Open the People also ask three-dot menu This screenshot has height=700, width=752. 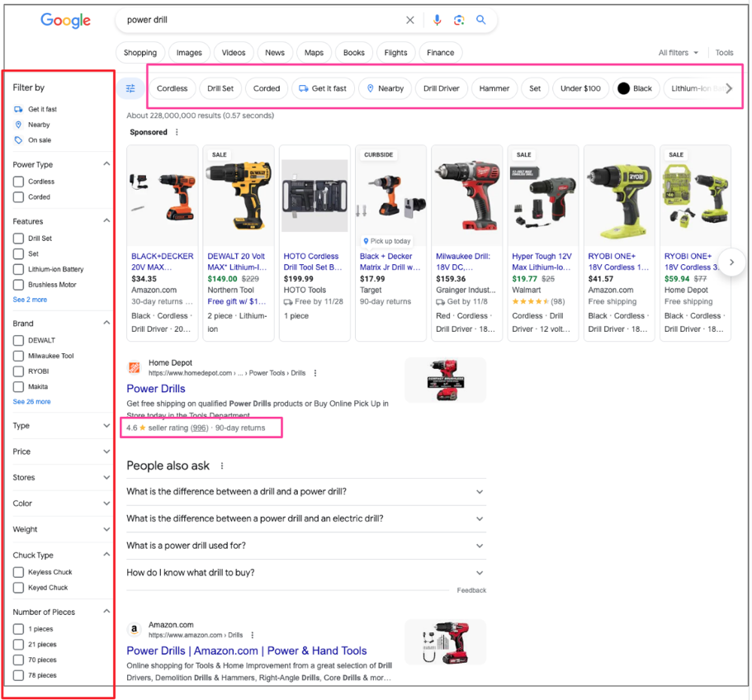pyautogui.click(x=222, y=466)
